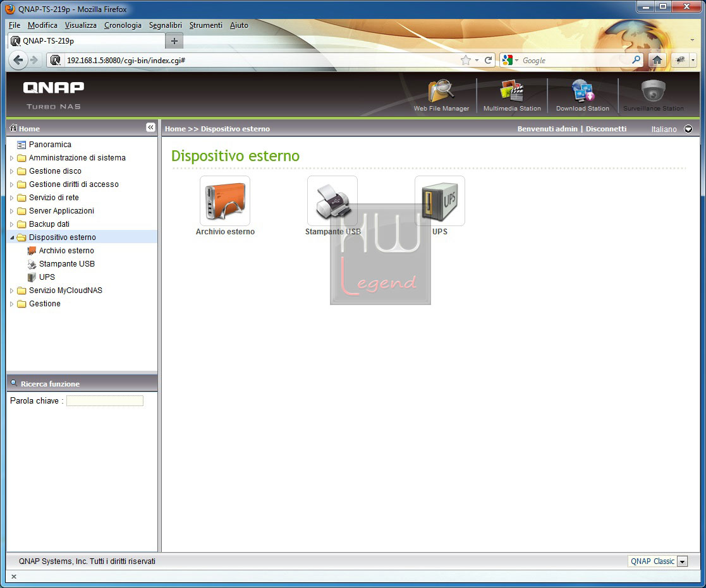Open Download Station
This screenshot has height=588, width=706.
pos(583,96)
